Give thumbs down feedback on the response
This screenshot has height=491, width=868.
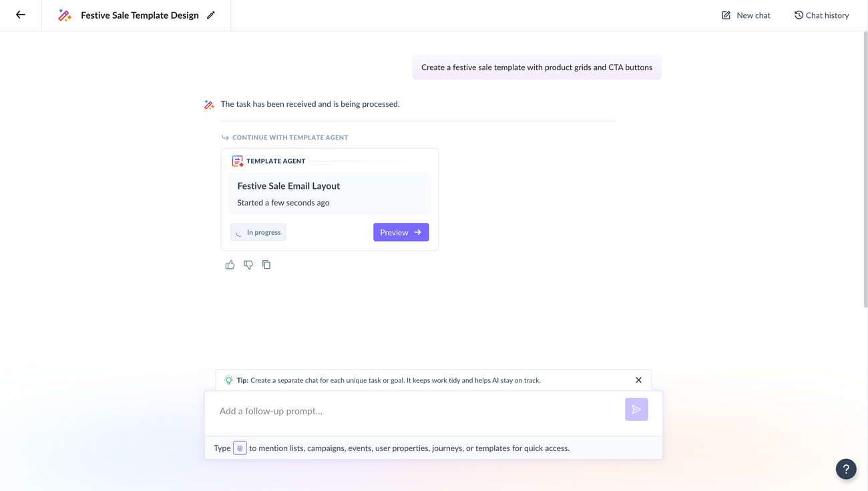(248, 264)
